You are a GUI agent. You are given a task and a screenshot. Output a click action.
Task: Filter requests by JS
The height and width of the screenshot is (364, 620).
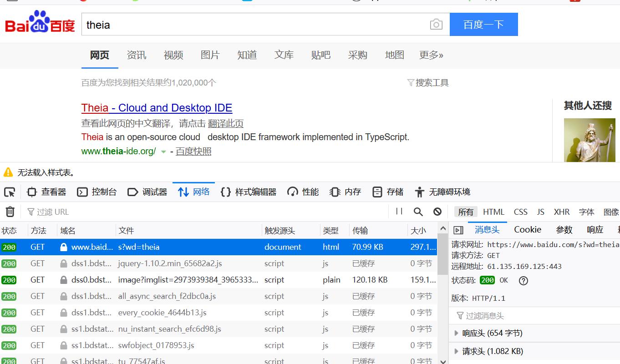click(540, 212)
